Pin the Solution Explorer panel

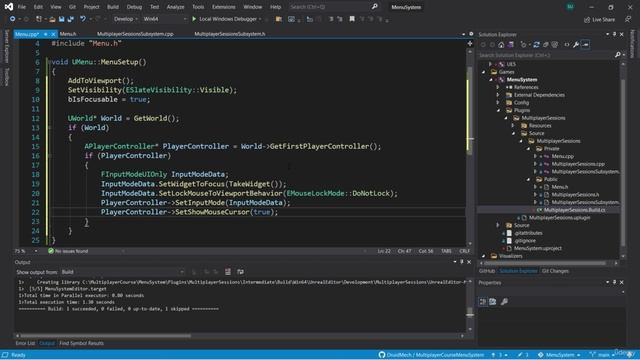[x=614, y=34]
